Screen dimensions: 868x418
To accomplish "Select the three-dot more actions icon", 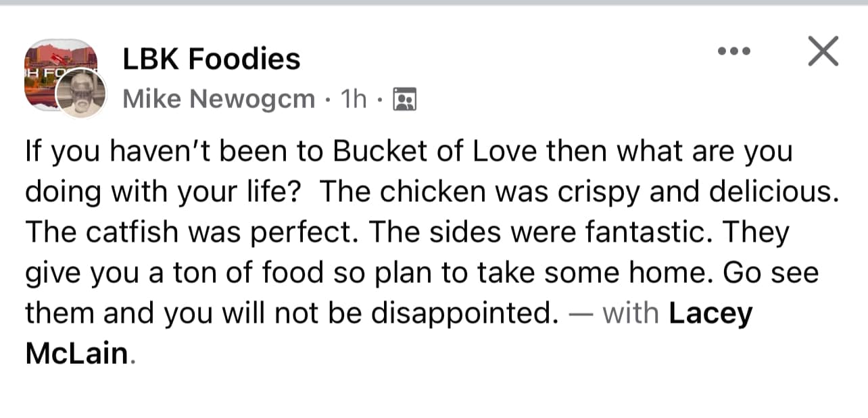I will click(x=735, y=50).
